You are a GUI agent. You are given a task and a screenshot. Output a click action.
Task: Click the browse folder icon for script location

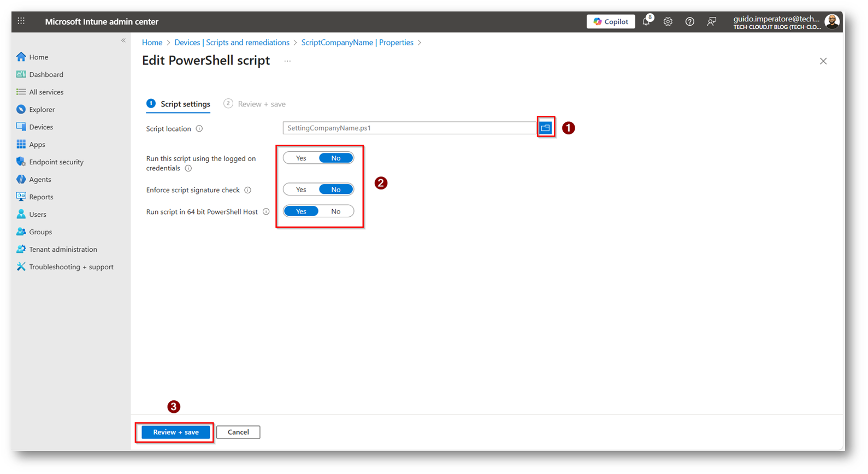(545, 128)
